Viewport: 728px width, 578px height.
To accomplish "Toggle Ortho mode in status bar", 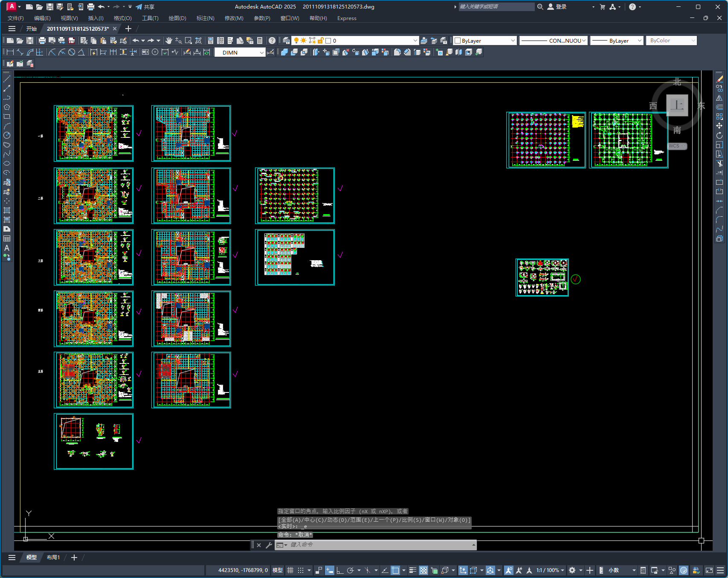I will tap(340, 570).
